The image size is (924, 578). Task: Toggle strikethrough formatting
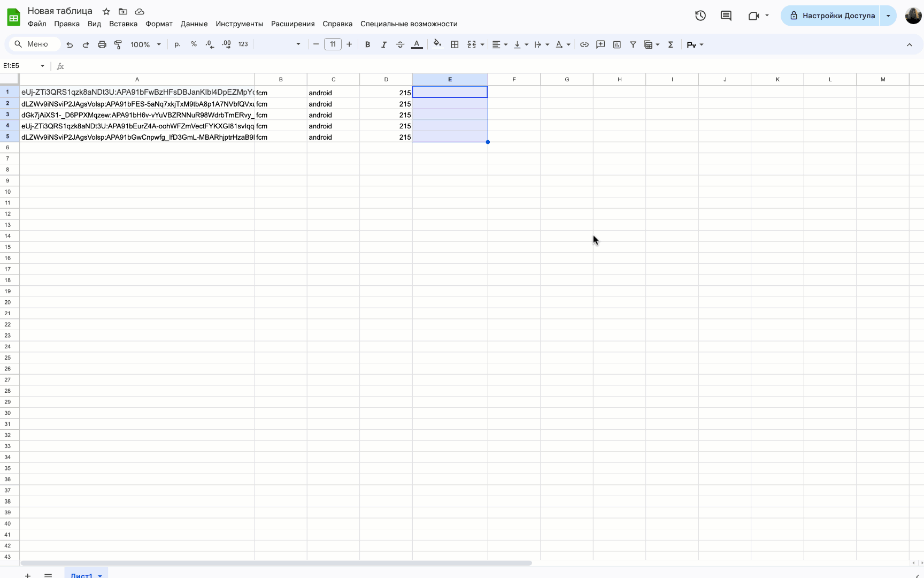coord(400,44)
